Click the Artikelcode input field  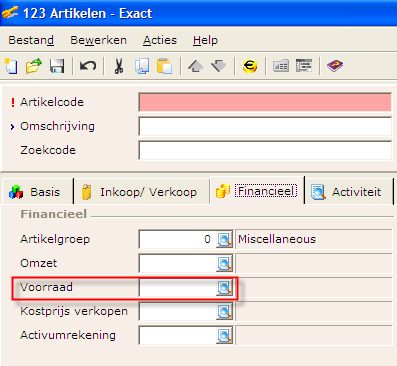(265, 102)
